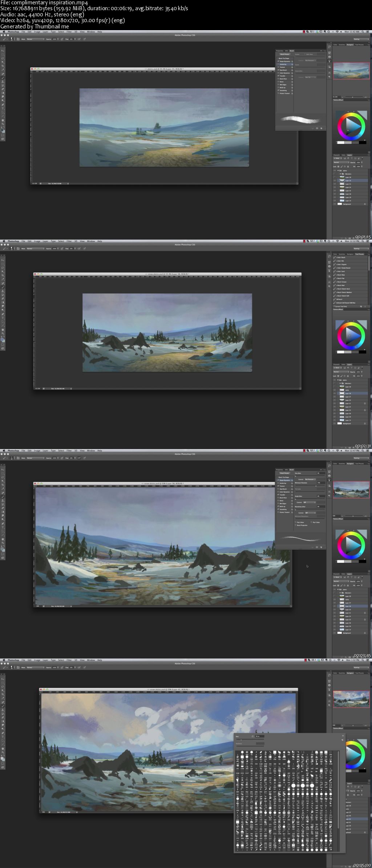This screenshot has height=868, width=372.
Task: Click Size Jitter field in 00:03:45 Brush panel
Action: (321, 473)
